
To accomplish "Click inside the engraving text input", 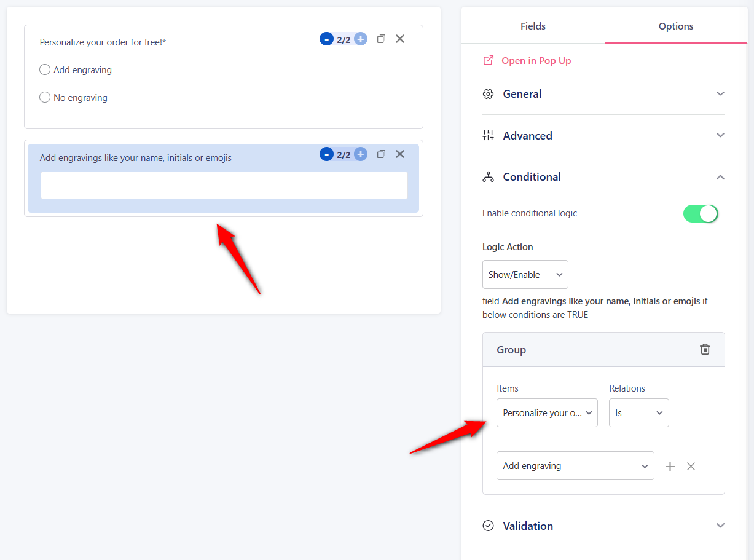I will click(224, 185).
